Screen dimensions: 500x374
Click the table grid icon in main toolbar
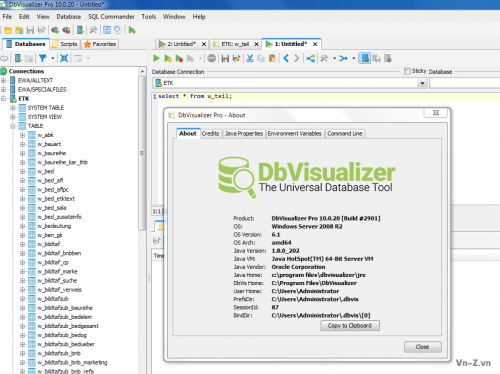(x=107, y=30)
